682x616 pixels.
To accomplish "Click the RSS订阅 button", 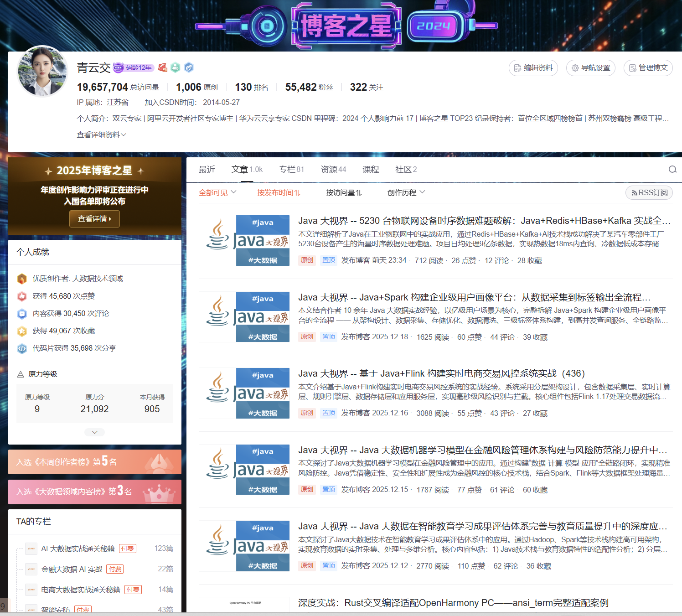I will tap(649, 193).
